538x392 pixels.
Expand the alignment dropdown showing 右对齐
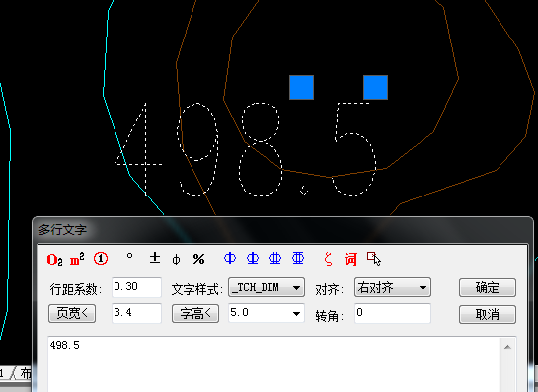(x=393, y=287)
